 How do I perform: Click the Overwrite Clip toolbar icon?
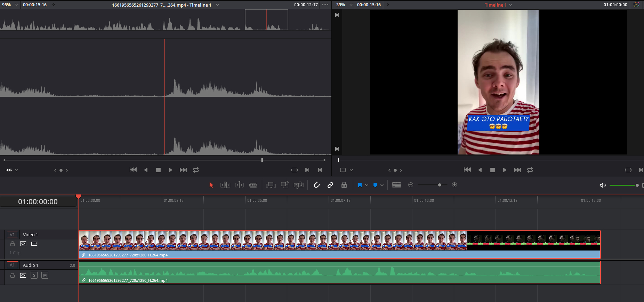click(x=284, y=185)
